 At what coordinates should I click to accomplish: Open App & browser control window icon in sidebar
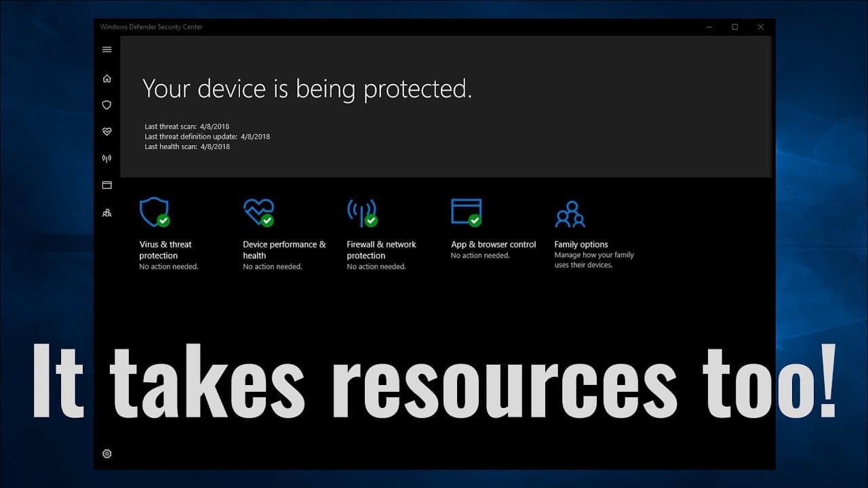[x=106, y=185]
